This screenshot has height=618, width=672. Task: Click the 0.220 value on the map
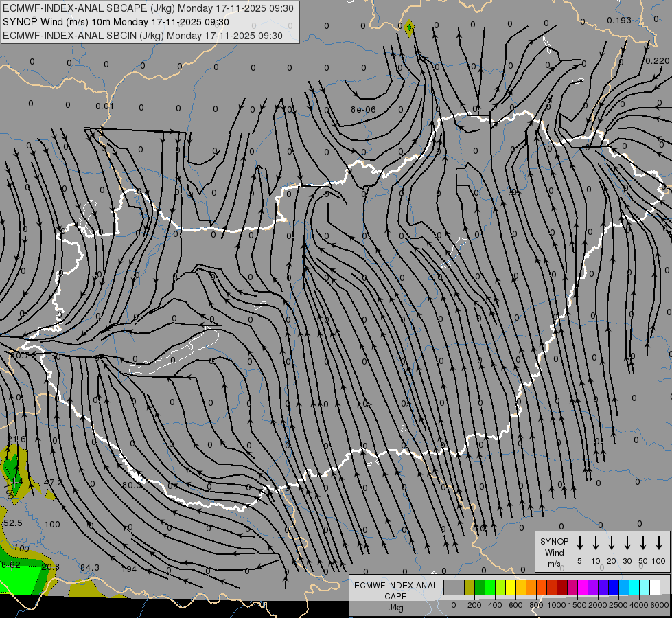658,61
